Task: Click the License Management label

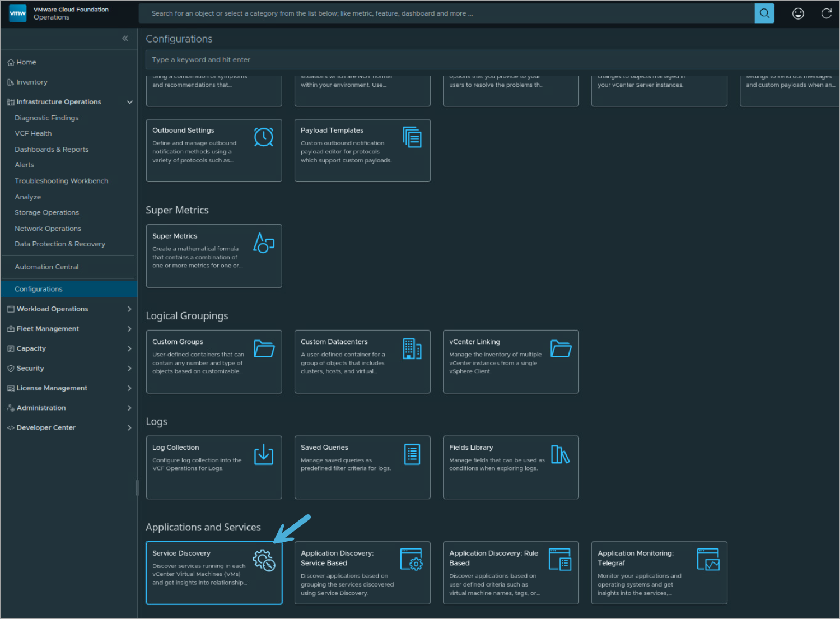Action: pos(52,388)
